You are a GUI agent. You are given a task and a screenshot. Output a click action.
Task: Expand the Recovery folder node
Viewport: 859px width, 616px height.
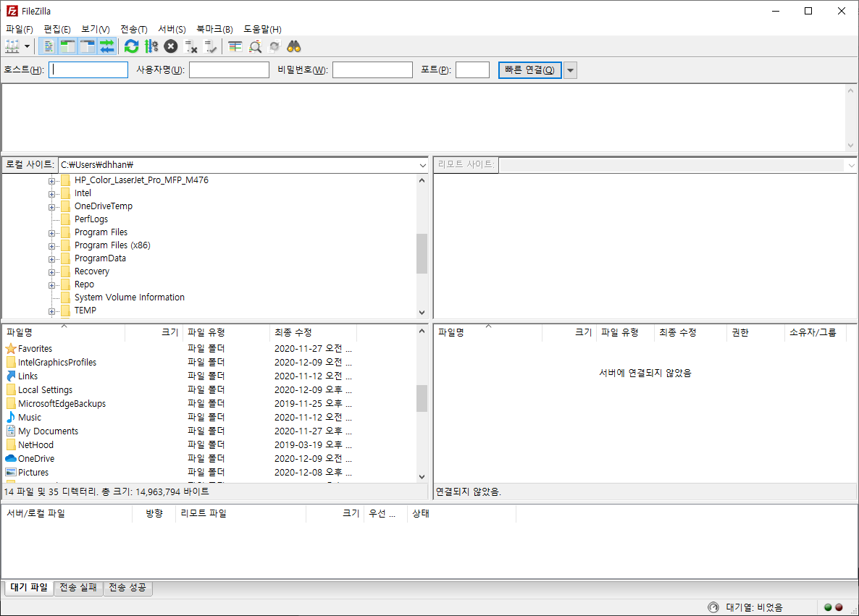(x=51, y=272)
